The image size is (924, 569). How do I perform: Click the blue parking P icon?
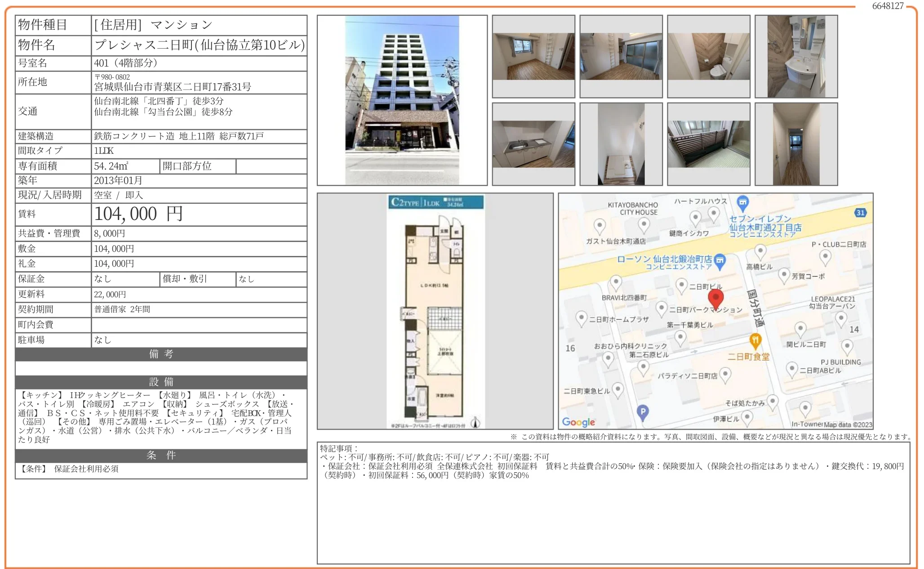pyautogui.click(x=643, y=412)
